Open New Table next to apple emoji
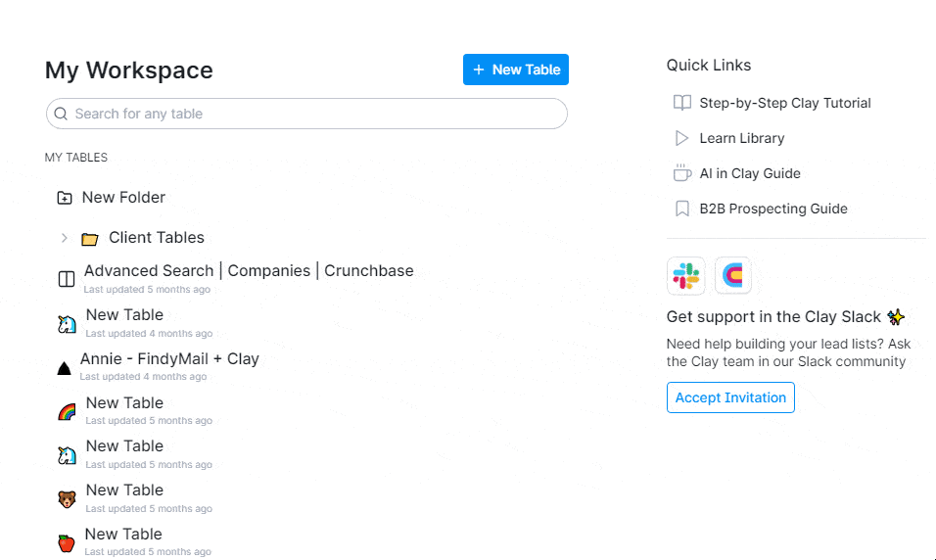936x560 pixels. 123,534
